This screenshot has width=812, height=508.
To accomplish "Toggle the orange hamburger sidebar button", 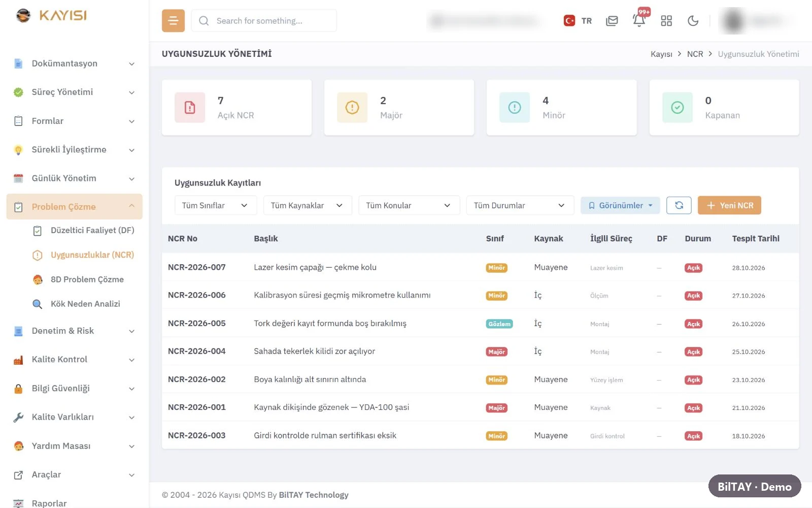I will 173,21.
